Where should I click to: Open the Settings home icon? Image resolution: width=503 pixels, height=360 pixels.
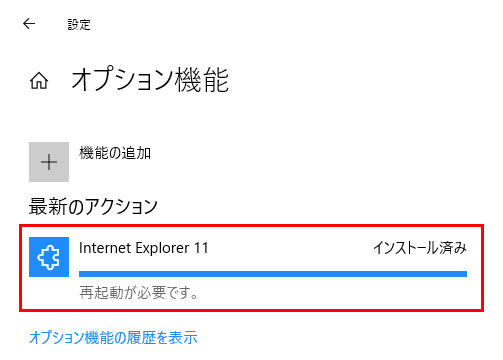(39, 81)
